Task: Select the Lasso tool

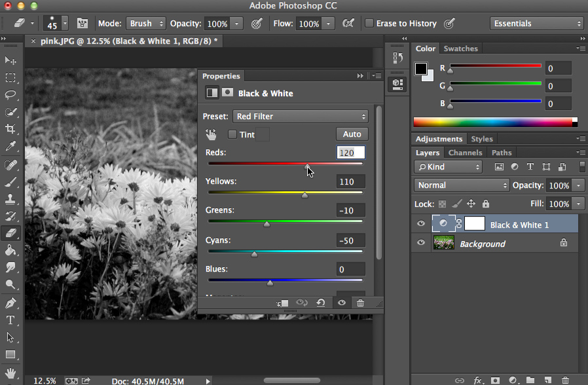Action: [10, 94]
